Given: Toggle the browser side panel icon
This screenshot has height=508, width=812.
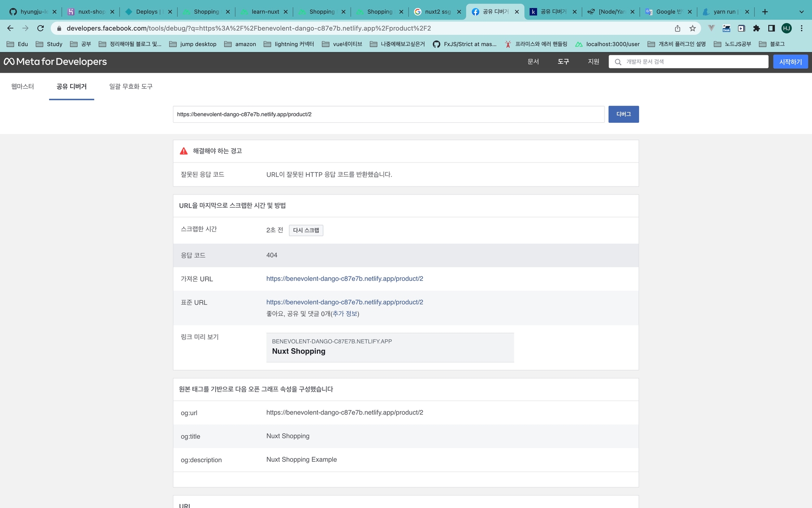Looking at the screenshot, I should (771, 28).
